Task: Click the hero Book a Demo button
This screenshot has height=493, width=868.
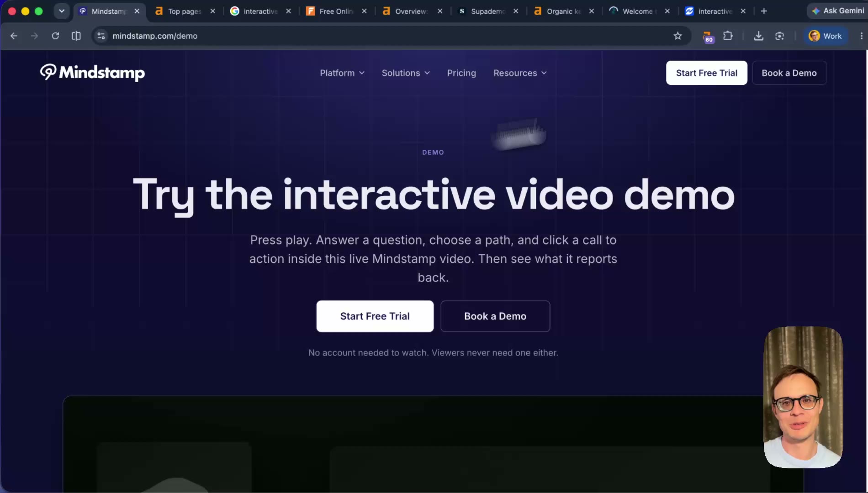Action: [495, 316]
